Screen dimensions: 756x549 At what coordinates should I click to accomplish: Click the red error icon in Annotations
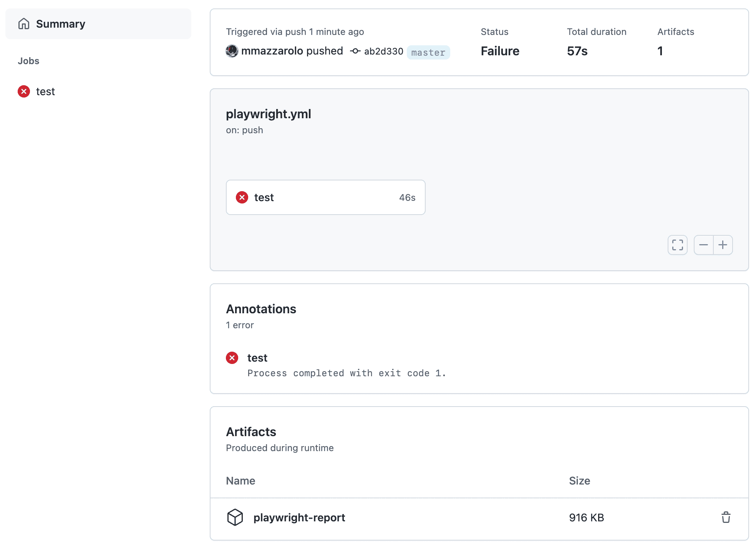coord(232,358)
